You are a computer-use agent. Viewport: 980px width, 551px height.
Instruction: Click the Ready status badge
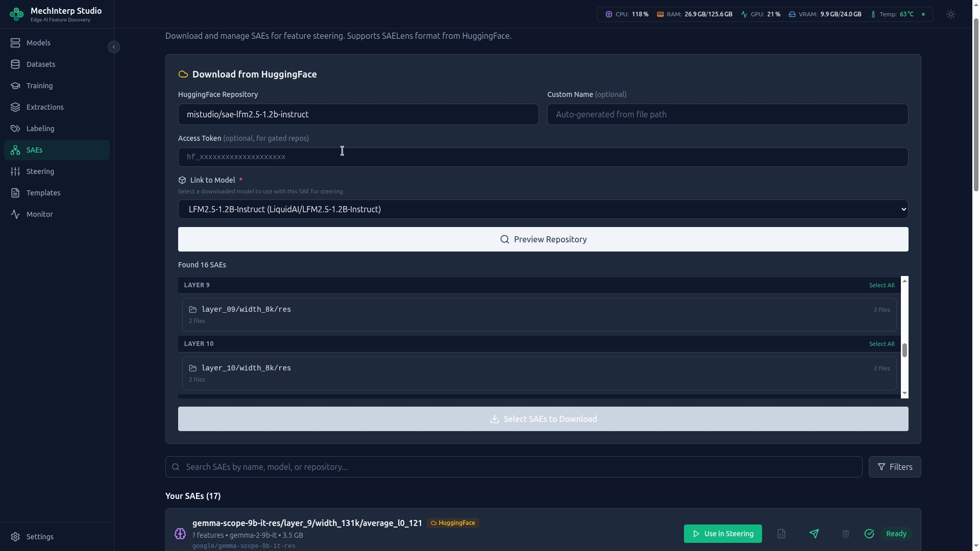[896, 534]
